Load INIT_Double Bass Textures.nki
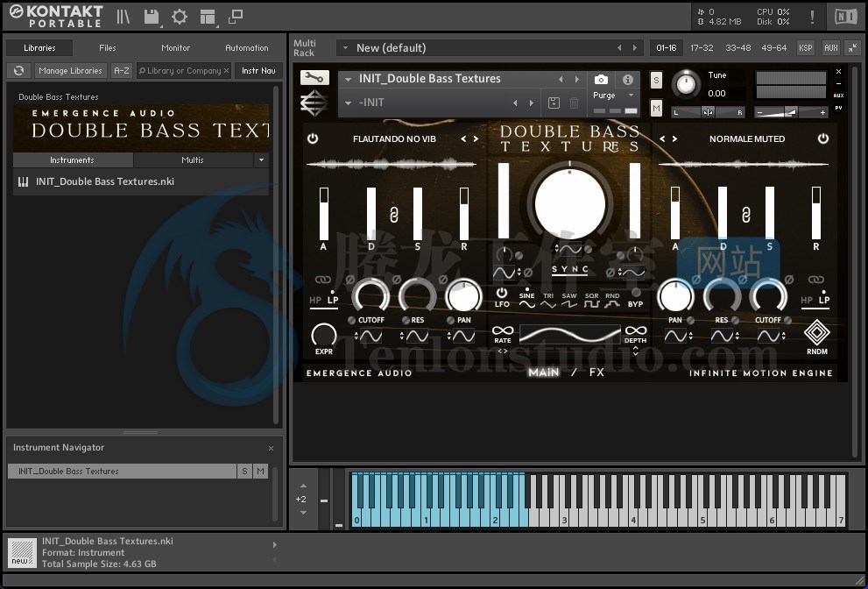This screenshot has height=589, width=868. point(141,181)
